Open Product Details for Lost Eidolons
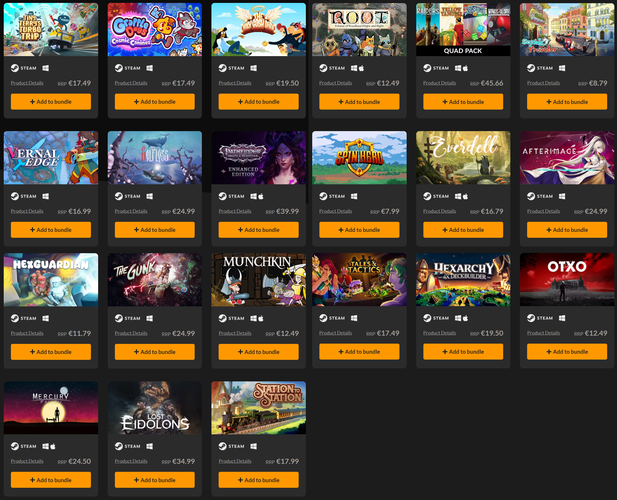Viewport: 617px width, 500px height. coord(131,461)
